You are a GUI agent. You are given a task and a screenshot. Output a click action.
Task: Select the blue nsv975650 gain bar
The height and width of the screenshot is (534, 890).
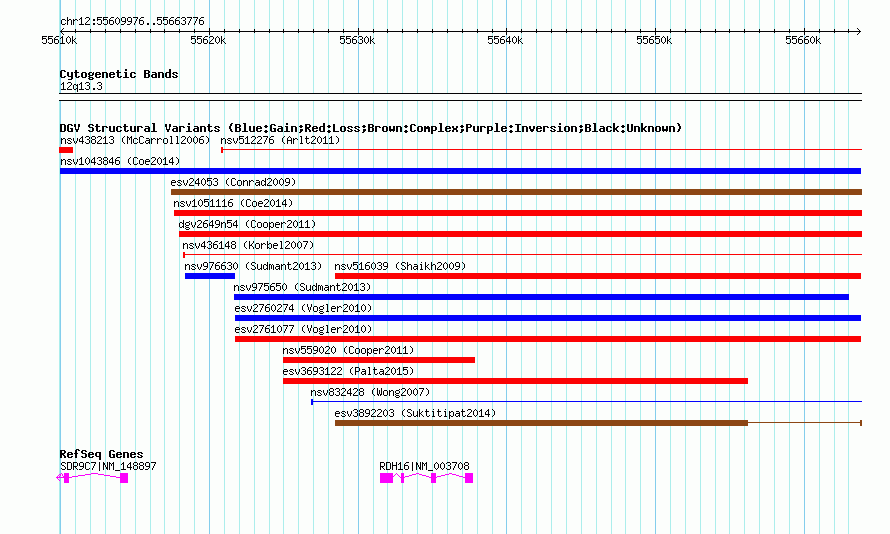point(541,297)
